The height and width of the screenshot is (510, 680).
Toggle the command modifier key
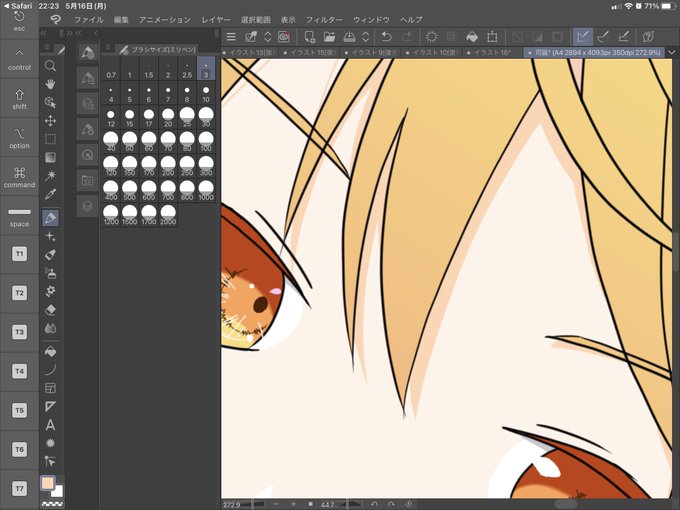19,177
